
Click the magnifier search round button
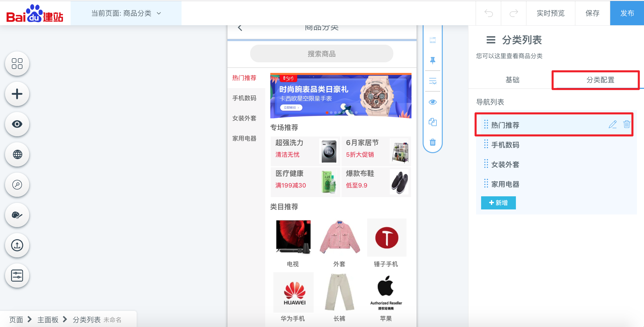17,185
